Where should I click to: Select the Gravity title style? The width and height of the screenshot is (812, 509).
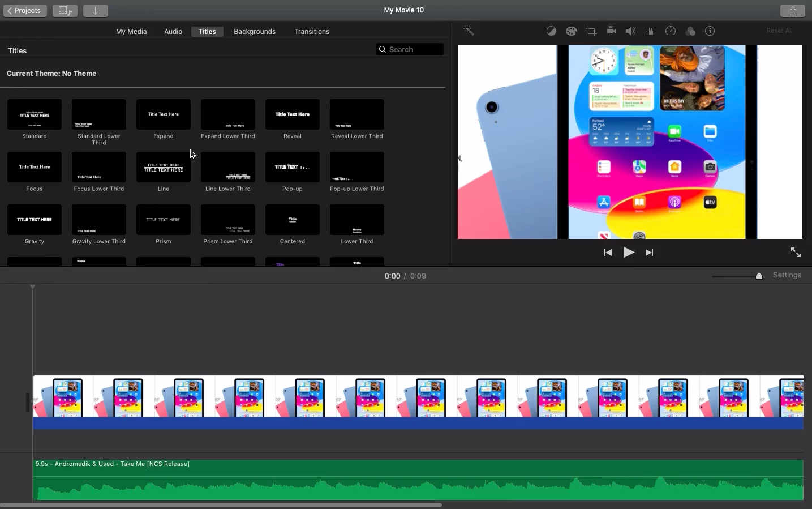(35, 220)
